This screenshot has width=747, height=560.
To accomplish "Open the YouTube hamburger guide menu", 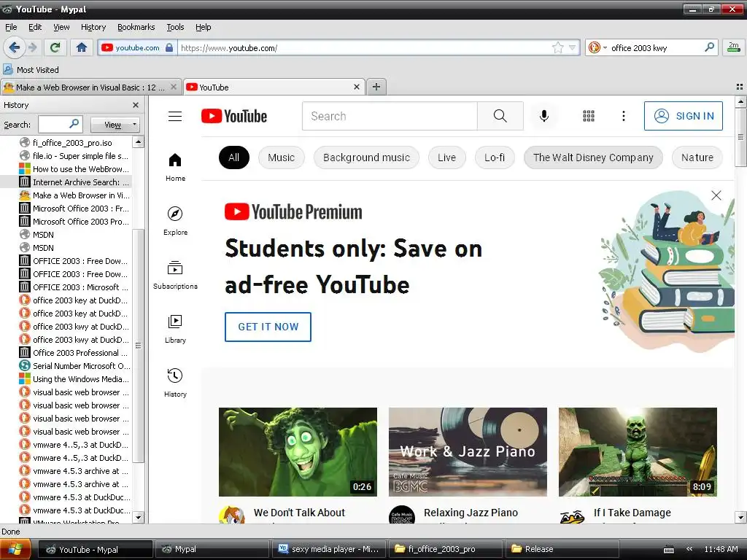I will point(175,116).
